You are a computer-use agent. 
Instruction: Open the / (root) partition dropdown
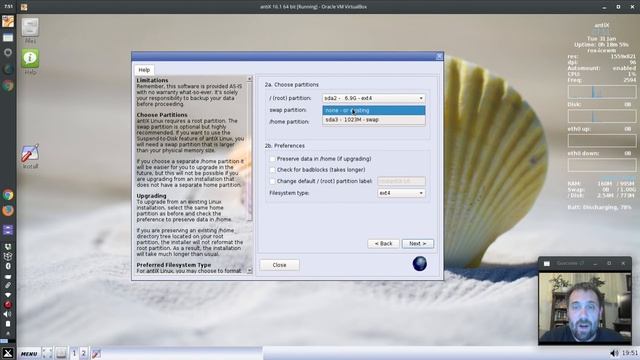coord(373,98)
